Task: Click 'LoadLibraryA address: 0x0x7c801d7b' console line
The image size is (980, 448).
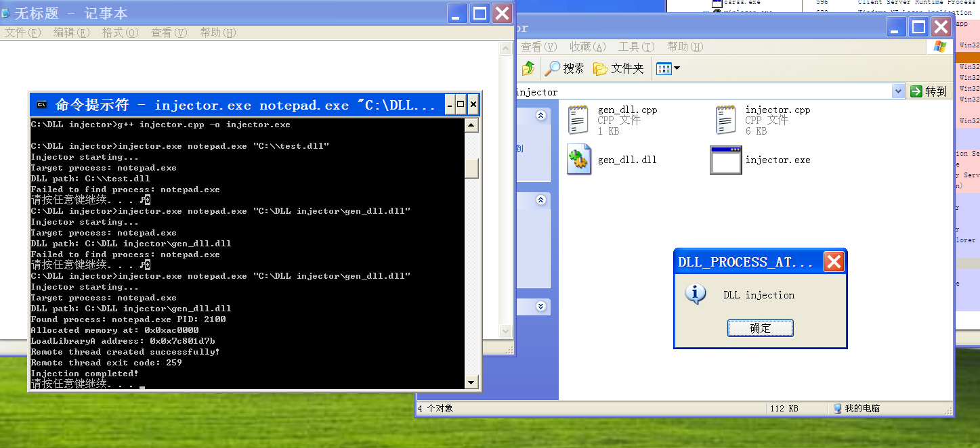Action: click(123, 341)
